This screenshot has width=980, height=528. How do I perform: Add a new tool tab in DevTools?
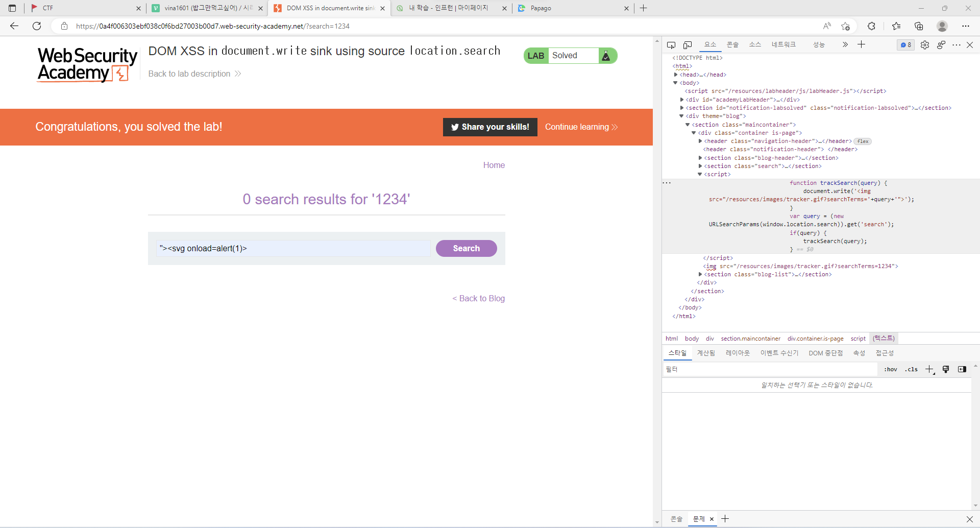point(862,44)
